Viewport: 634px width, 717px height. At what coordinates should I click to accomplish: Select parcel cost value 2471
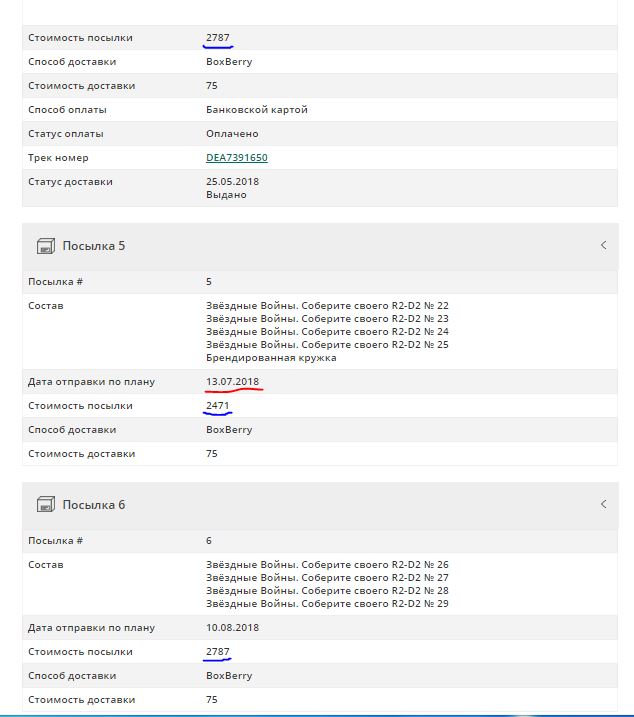tap(218, 406)
